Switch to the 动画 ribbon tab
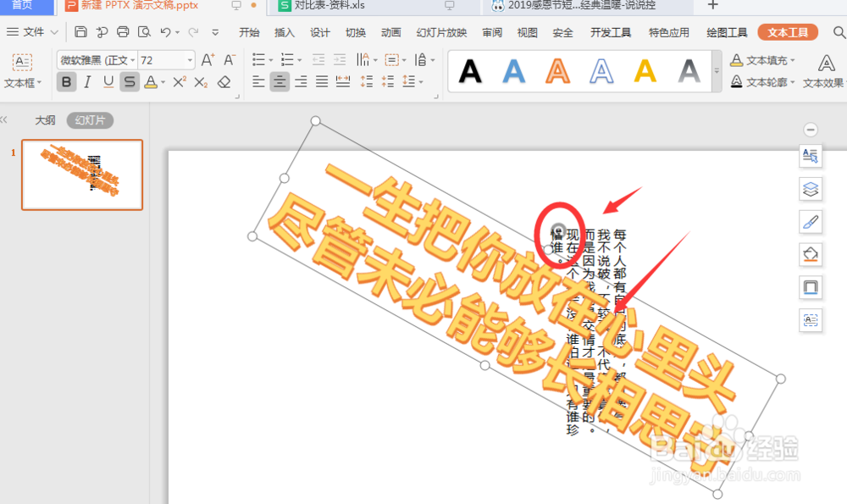 390,32
